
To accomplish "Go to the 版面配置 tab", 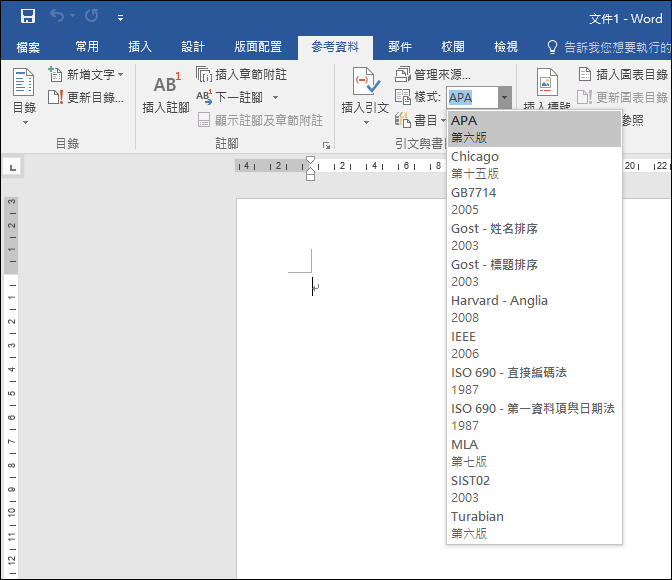I will click(258, 47).
